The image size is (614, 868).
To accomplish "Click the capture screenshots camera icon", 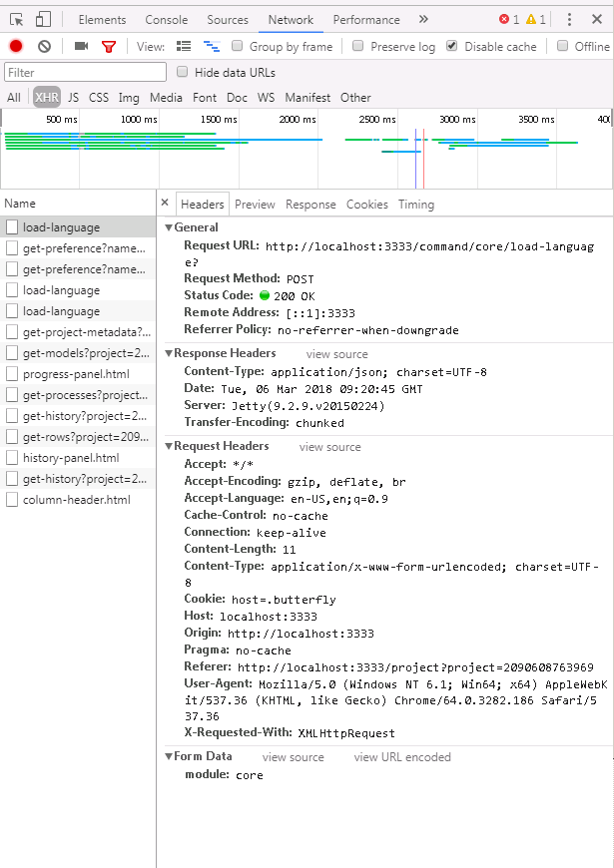I will [x=82, y=46].
